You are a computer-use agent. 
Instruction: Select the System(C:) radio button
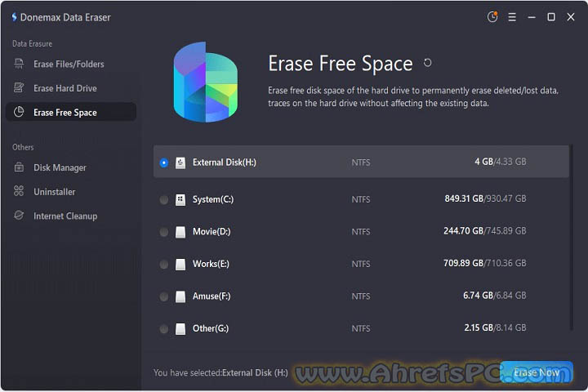164,199
